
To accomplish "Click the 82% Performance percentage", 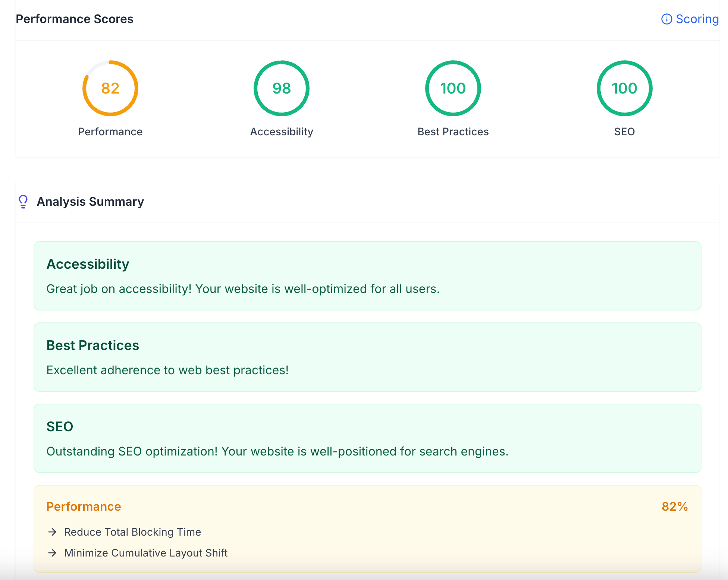I will (674, 507).
